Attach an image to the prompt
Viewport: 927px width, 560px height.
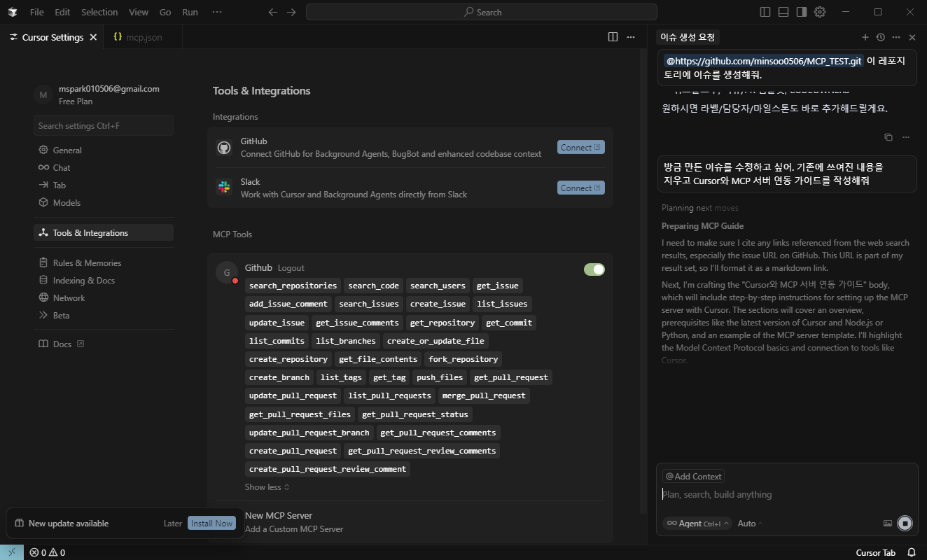coord(888,523)
